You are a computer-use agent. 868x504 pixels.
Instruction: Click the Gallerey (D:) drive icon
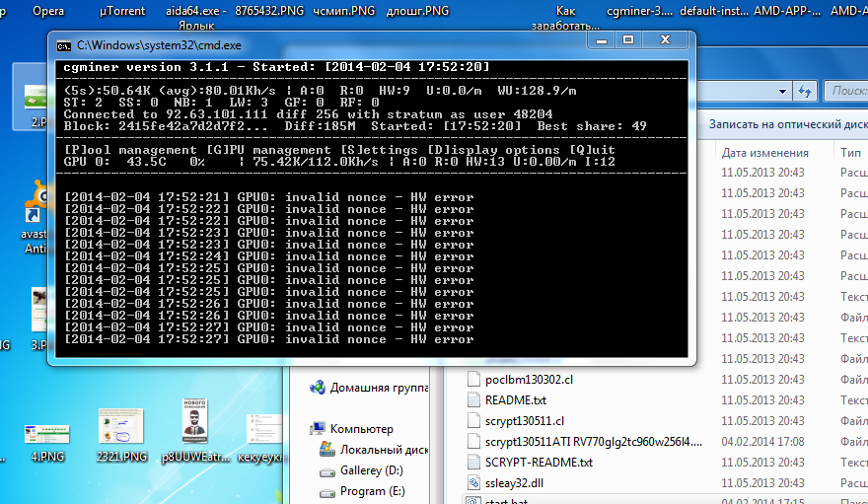tap(327, 471)
